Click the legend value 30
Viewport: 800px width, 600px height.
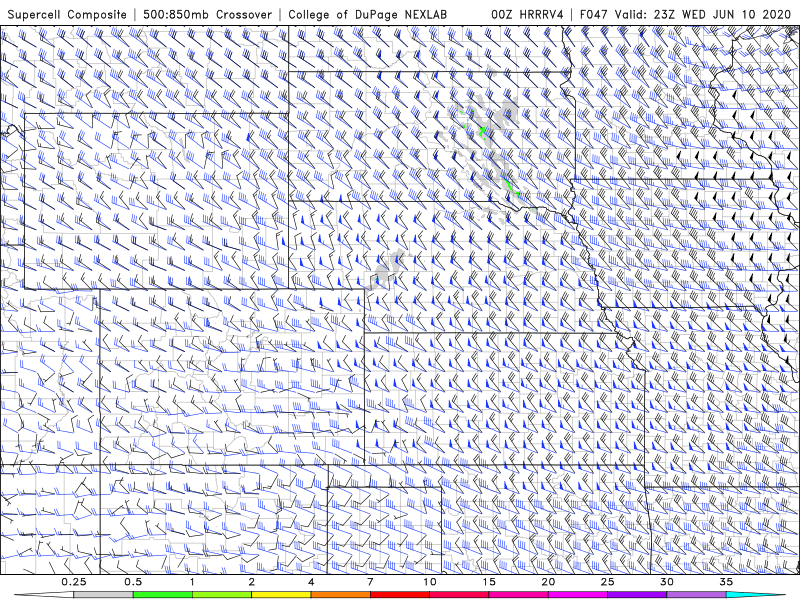coord(666,582)
